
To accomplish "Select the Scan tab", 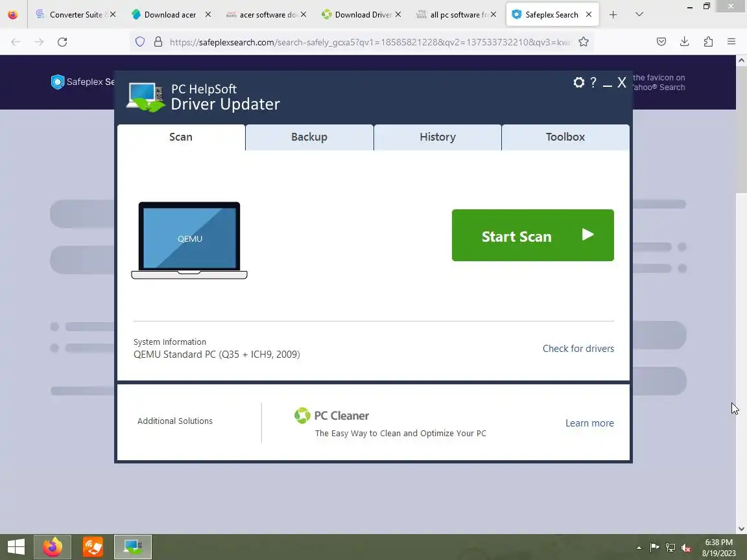I will pos(181,137).
